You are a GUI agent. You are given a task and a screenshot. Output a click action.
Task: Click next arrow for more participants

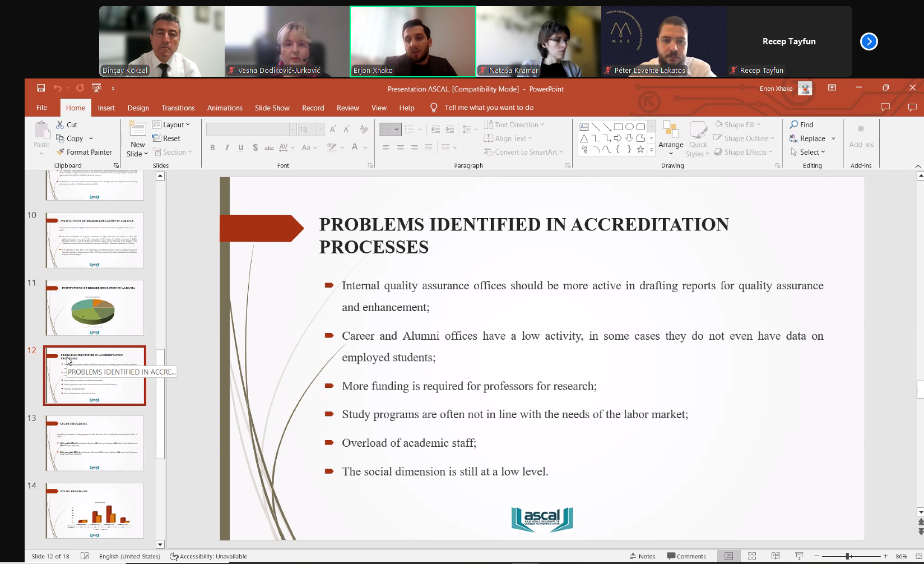pos(869,41)
